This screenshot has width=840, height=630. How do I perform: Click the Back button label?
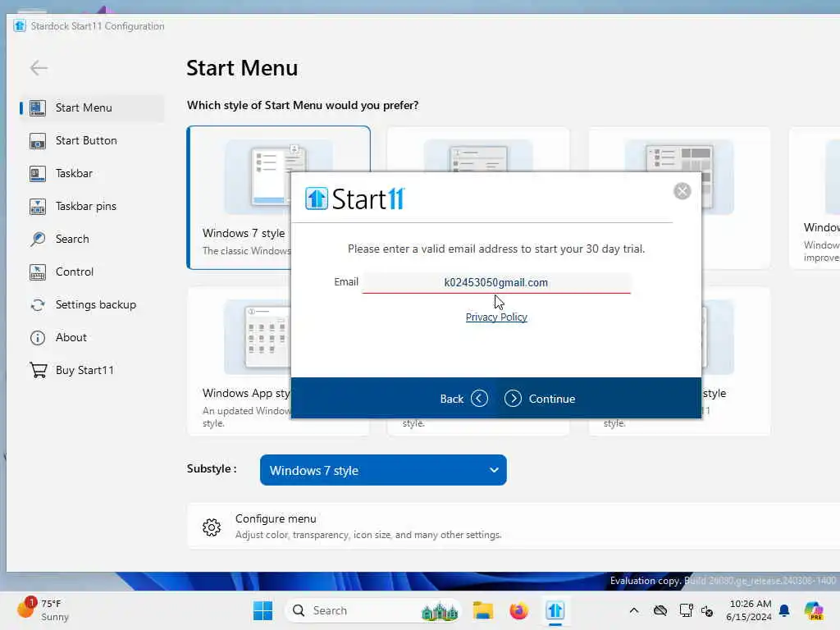(x=452, y=399)
